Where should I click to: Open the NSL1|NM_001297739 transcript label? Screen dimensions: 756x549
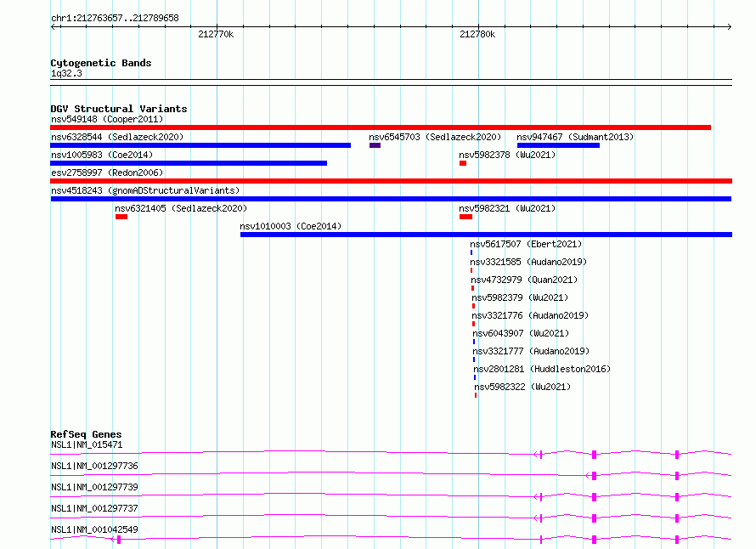[x=94, y=487]
